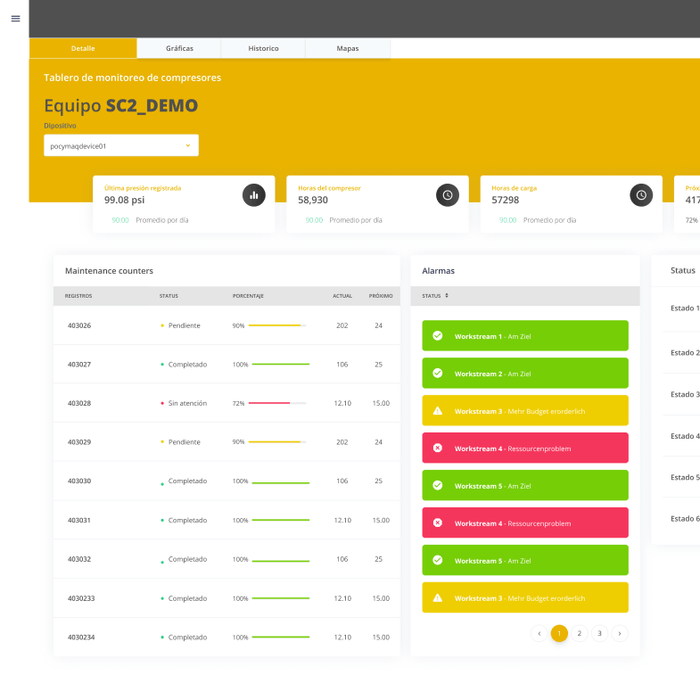Click error X icon on second Workstream 4 alarm

coord(438,523)
